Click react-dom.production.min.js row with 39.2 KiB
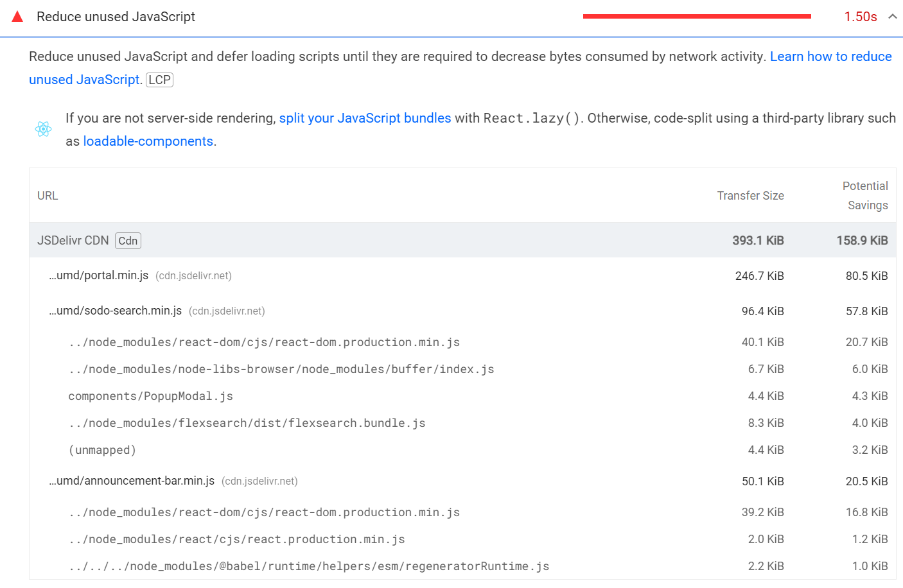The image size is (903, 588). (x=462, y=512)
